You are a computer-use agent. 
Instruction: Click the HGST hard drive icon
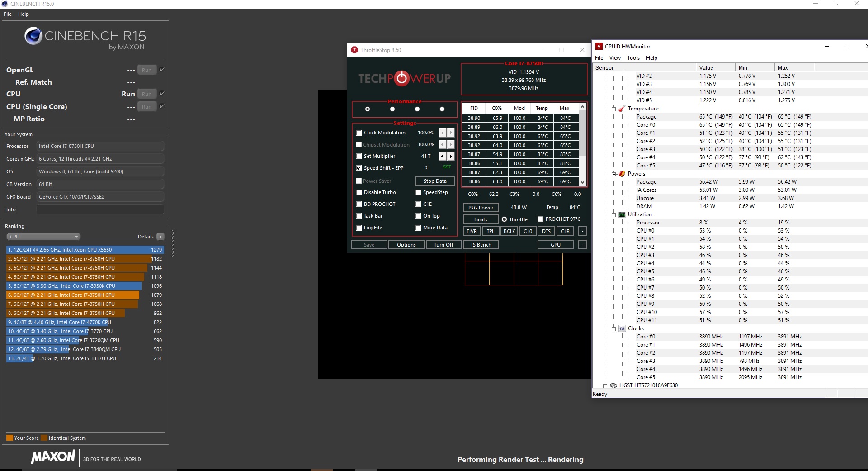[613, 385]
